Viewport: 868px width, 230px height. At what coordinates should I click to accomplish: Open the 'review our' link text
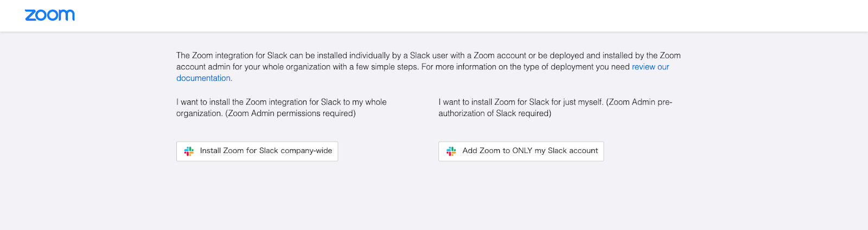[650, 67]
